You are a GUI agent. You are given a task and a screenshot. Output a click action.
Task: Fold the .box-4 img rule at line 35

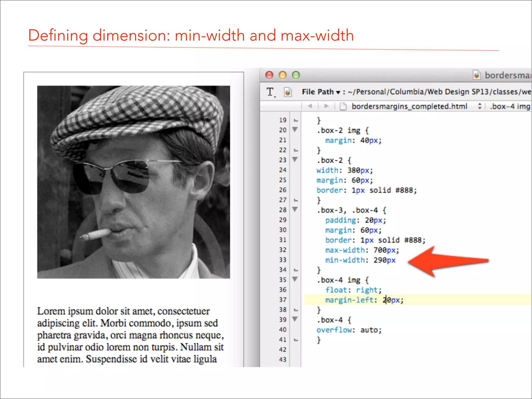pyautogui.click(x=295, y=279)
